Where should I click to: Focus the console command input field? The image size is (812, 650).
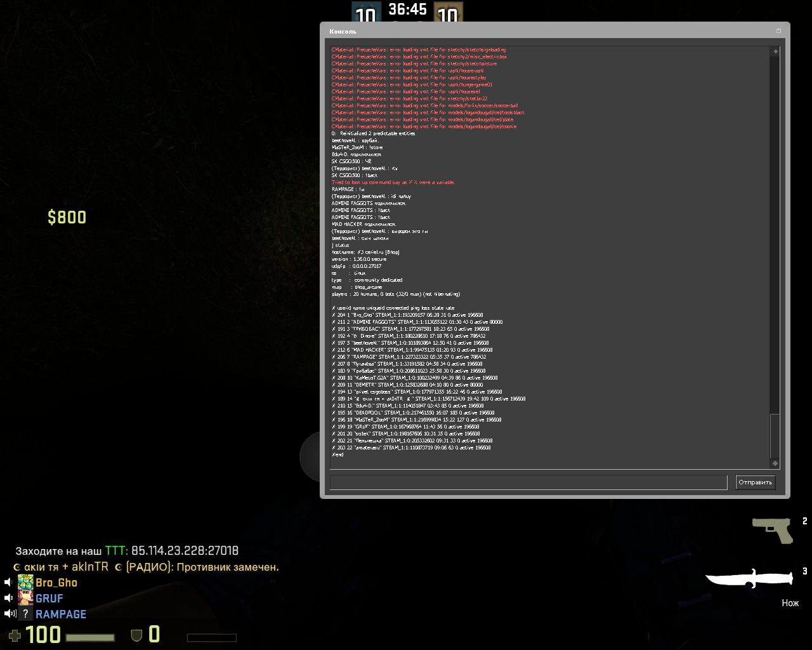pos(528,482)
